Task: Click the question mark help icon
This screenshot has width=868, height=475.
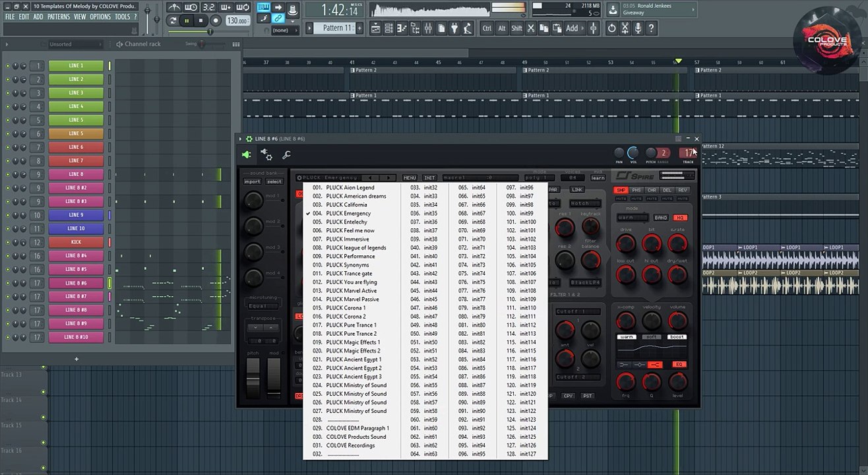Action: (x=651, y=28)
